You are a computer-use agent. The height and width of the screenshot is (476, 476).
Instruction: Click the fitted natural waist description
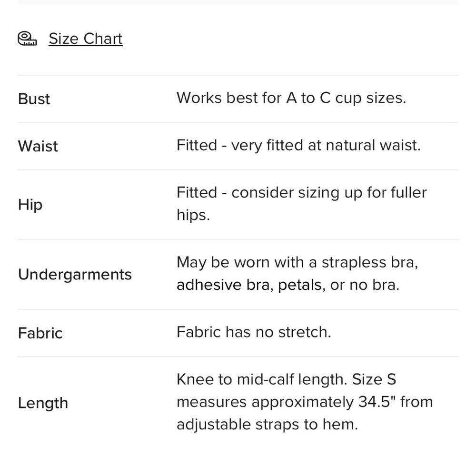coord(298,145)
